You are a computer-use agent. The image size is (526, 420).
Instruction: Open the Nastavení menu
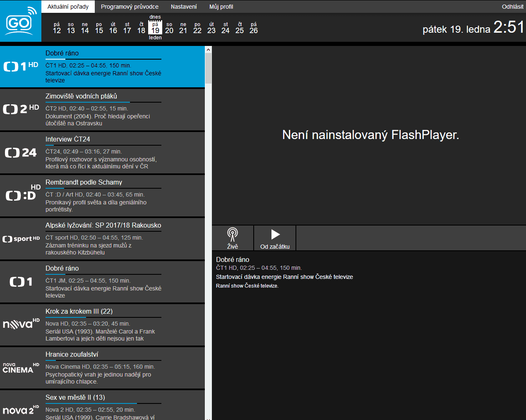pos(183,7)
